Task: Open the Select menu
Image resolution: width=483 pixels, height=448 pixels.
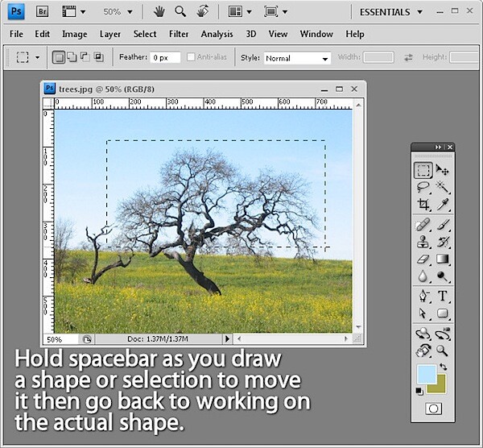Action: [x=145, y=34]
